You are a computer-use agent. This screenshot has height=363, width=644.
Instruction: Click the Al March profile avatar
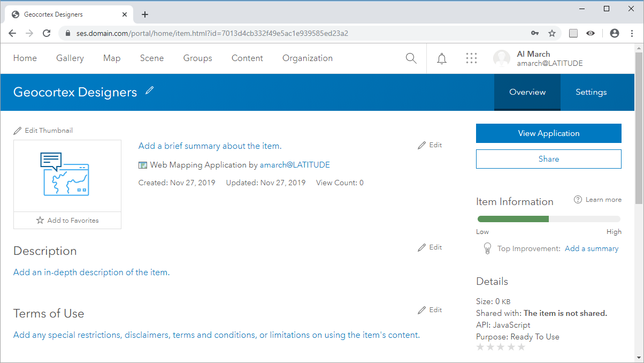pos(502,58)
